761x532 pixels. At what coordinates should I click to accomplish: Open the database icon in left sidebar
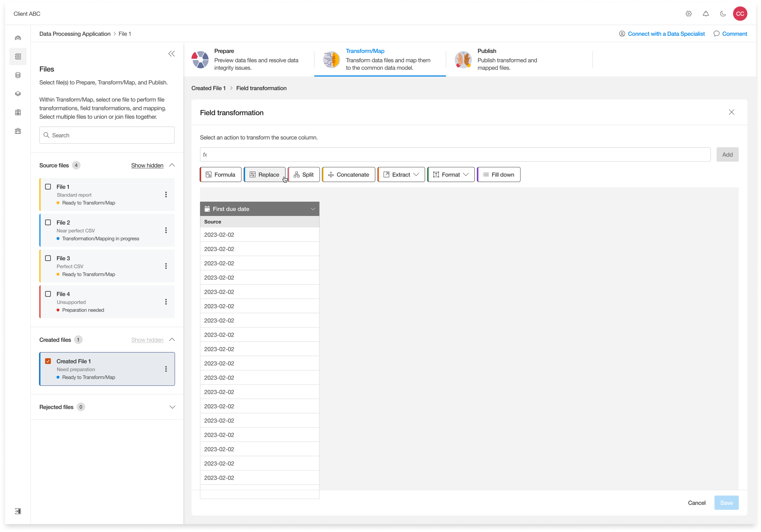pos(18,75)
